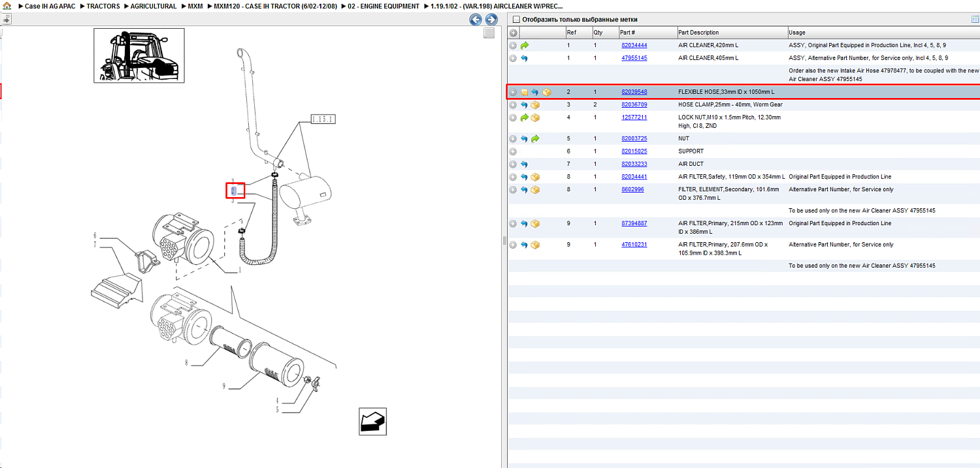Click the box icon on the 82034441 row
This screenshot has width=980, height=468.
(536, 177)
